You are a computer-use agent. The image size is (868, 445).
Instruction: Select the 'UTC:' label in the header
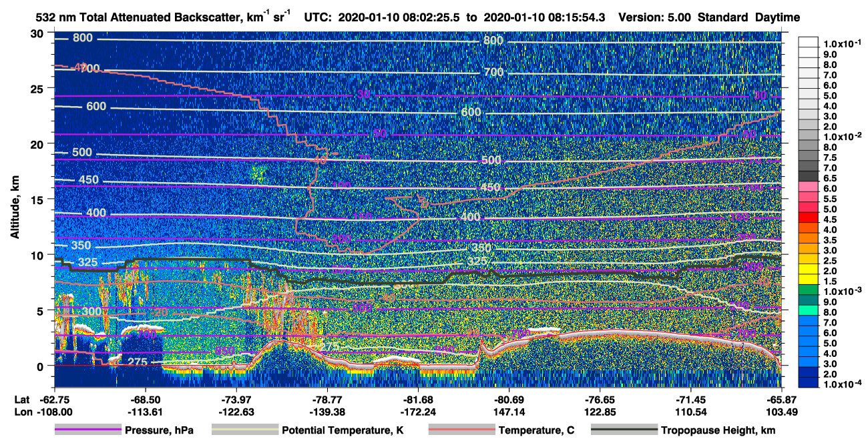point(318,17)
